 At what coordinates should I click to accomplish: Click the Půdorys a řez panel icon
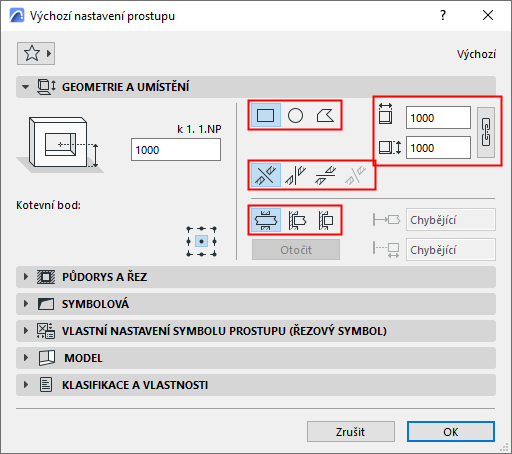click(46, 277)
